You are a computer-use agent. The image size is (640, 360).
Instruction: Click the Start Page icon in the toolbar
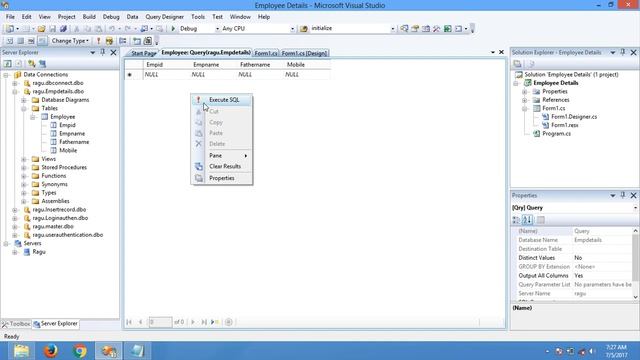pyautogui.click(x=448, y=29)
